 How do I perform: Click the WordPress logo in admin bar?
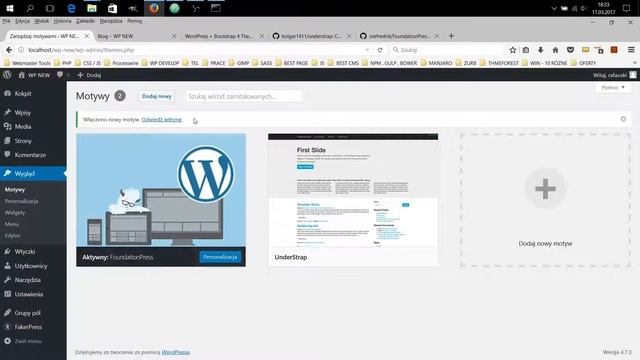[x=7, y=75]
